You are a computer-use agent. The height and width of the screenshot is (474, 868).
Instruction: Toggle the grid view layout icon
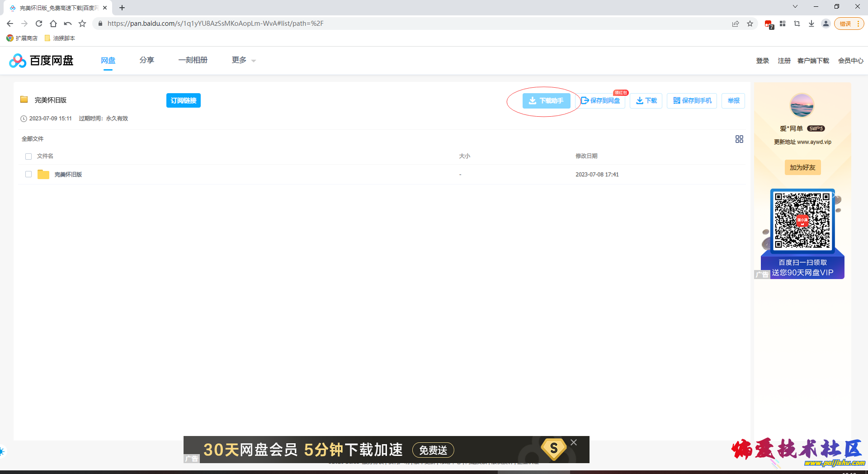(x=739, y=139)
